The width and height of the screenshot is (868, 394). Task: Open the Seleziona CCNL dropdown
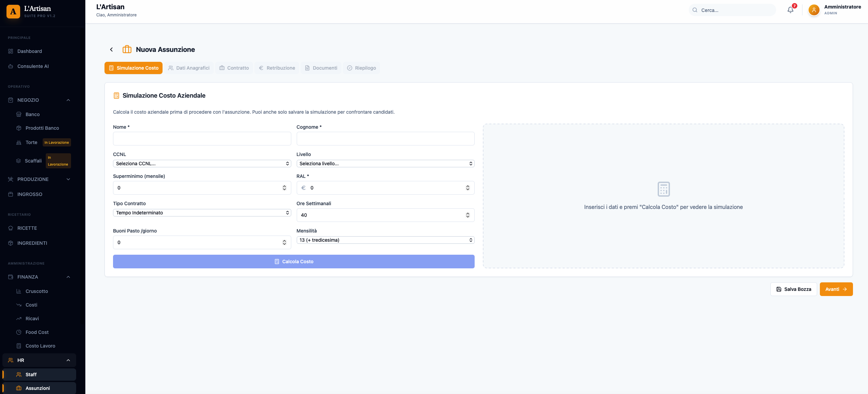pyautogui.click(x=202, y=164)
